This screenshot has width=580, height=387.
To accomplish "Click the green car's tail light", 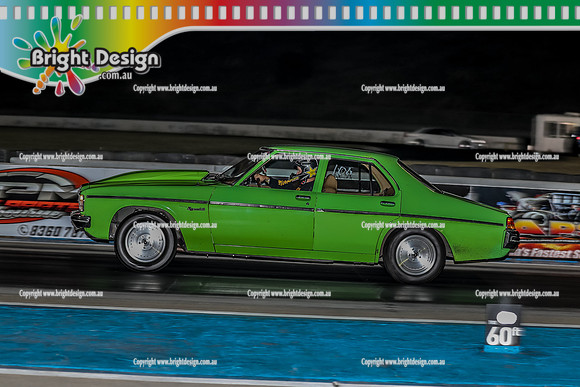I will [x=510, y=223].
